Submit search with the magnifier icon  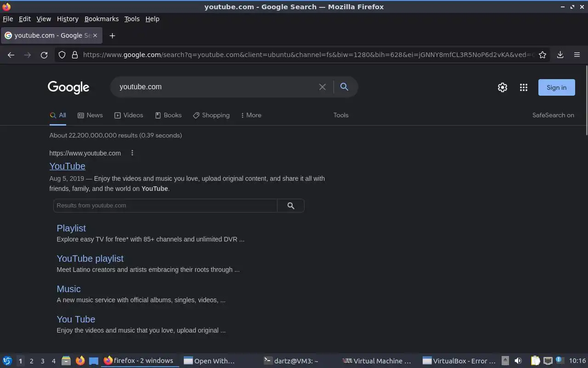(344, 86)
